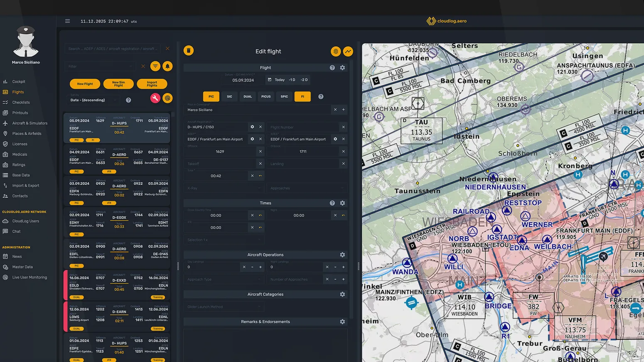Open the trend chart icon in Edit flight header
The height and width of the screenshot is (362, 644).
pyautogui.click(x=348, y=51)
